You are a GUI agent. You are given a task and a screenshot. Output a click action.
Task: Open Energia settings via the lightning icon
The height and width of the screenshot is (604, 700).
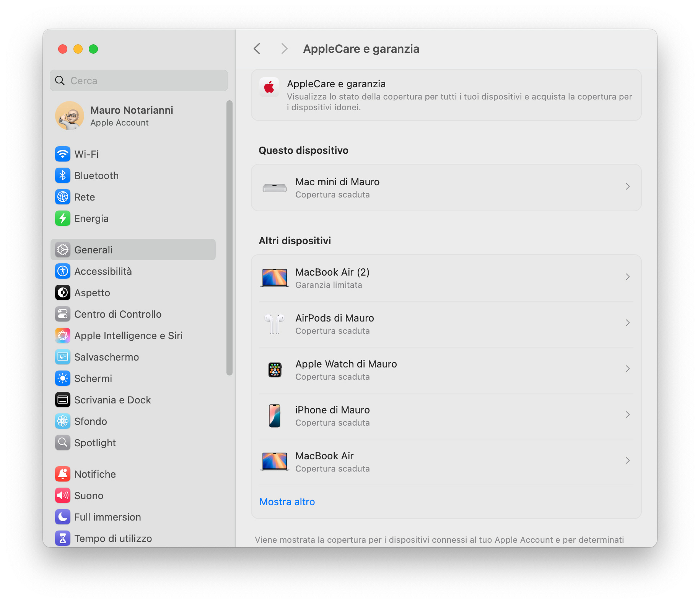coord(63,218)
